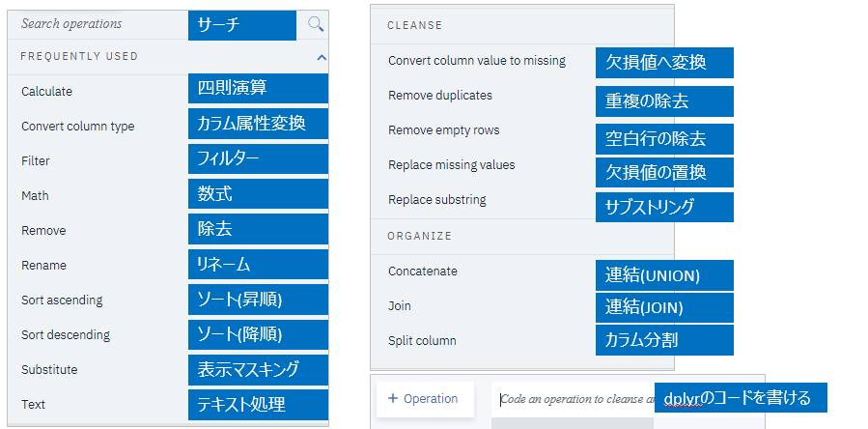
Task: Focus the Search operations field
Action: pyautogui.click(x=71, y=24)
